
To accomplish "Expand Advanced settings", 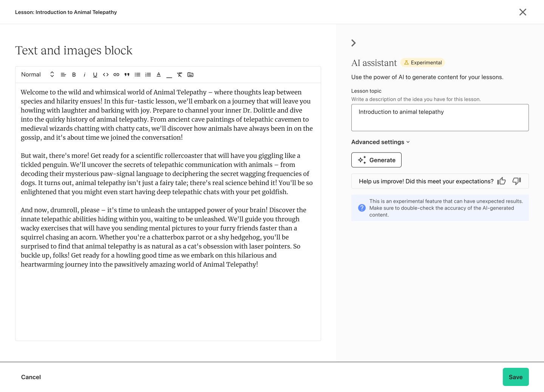I will pyautogui.click(x=380, y=142).
